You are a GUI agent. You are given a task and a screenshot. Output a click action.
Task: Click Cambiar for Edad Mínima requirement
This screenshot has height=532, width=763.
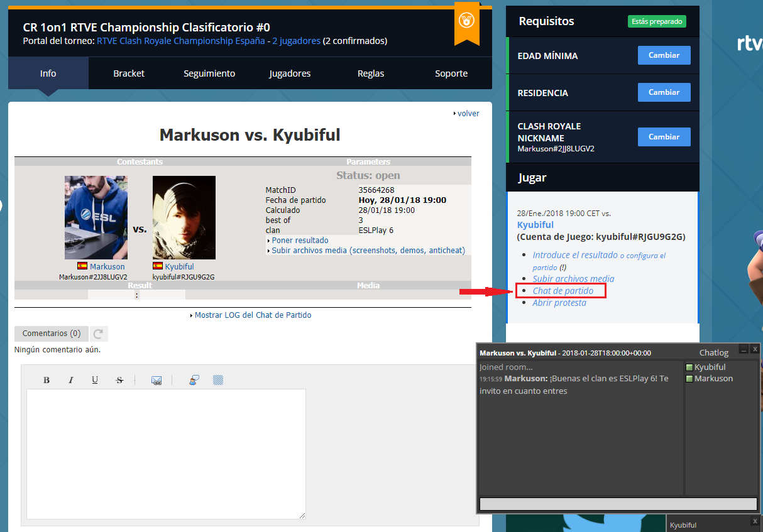(x=664, y=55)
